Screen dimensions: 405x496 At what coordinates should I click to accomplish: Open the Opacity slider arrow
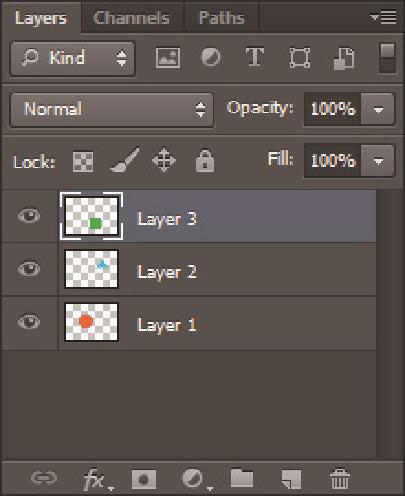[x=378, y=109]
